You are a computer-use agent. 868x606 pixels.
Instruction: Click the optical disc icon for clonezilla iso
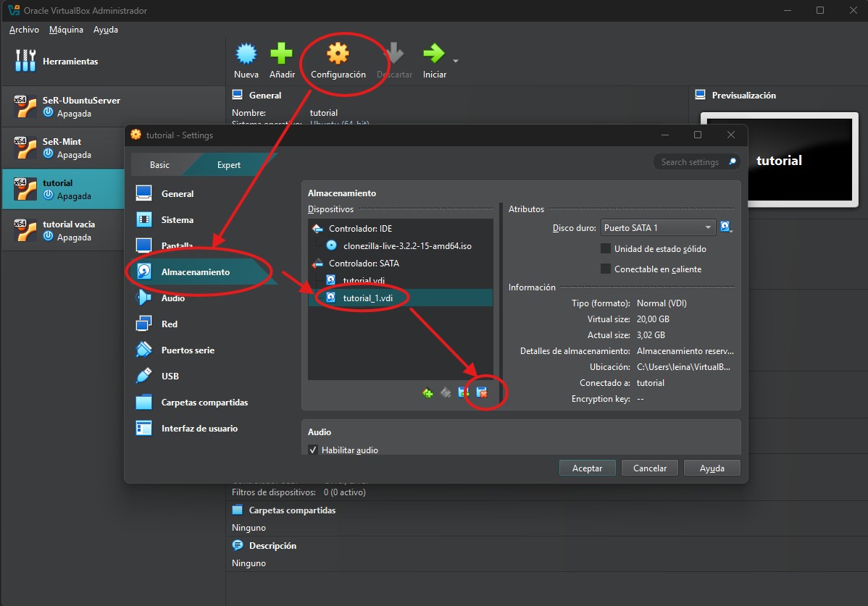[332, 245]
